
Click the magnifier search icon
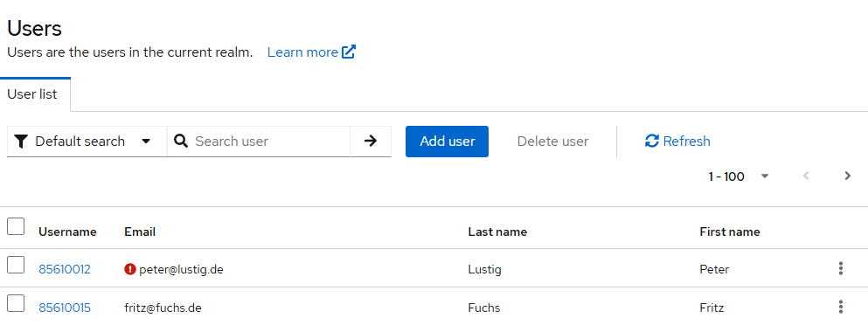pyautogui.click(x=181, y=142)
